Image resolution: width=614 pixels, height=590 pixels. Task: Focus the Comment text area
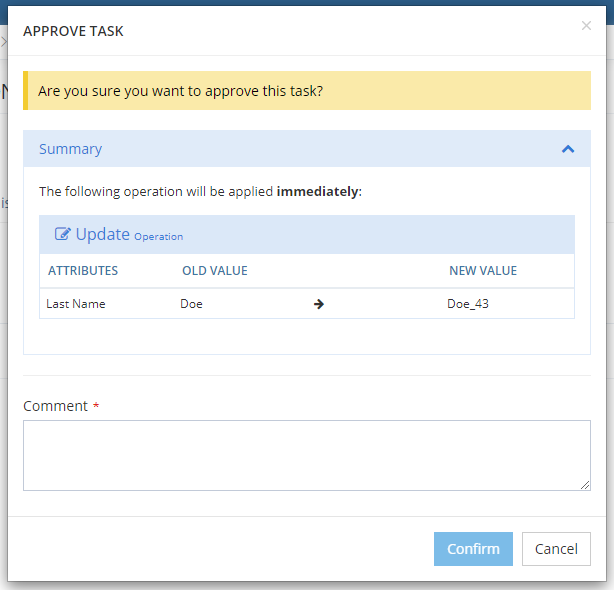click(x=306, y=455)
